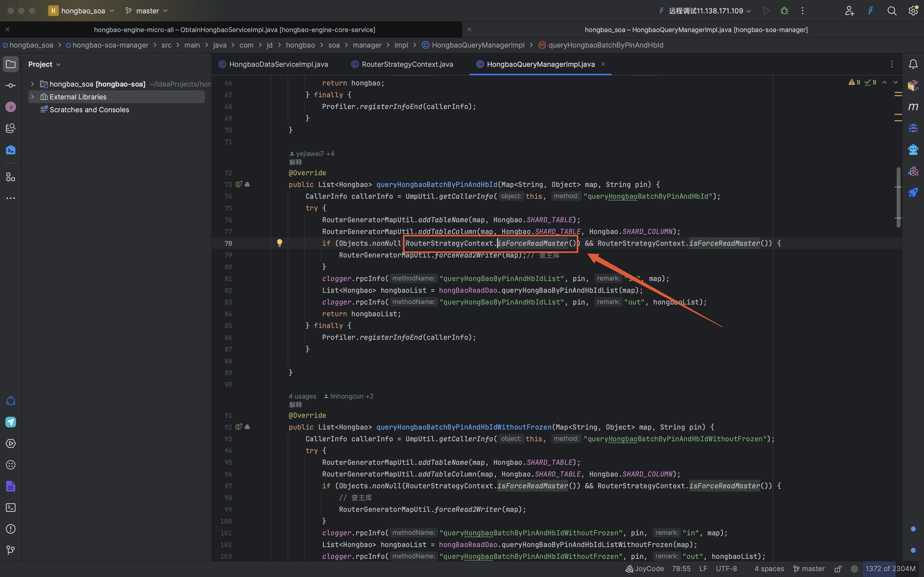
Task: Click the JoyCode icon in the status bar
Action: (x=629, y=569)
